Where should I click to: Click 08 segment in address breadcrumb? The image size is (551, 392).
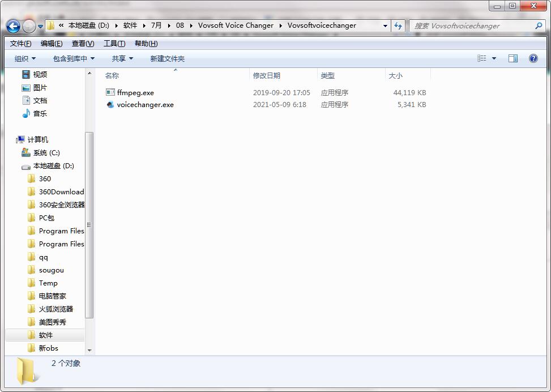180,25
